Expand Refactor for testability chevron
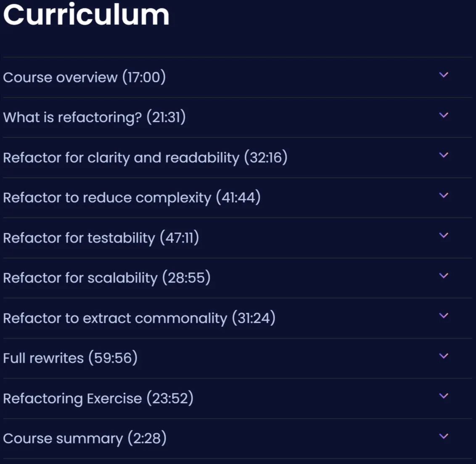The image size is (476, 464). coord(444,235)
